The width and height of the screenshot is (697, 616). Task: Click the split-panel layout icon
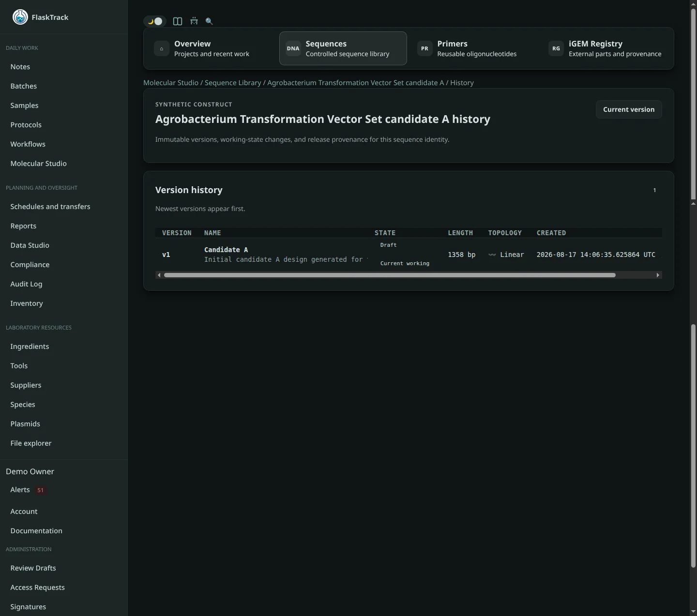tap(178, 21)
